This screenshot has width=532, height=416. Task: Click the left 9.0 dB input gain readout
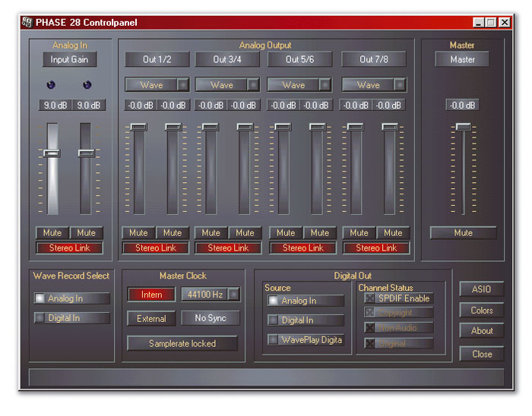(55, 105)
